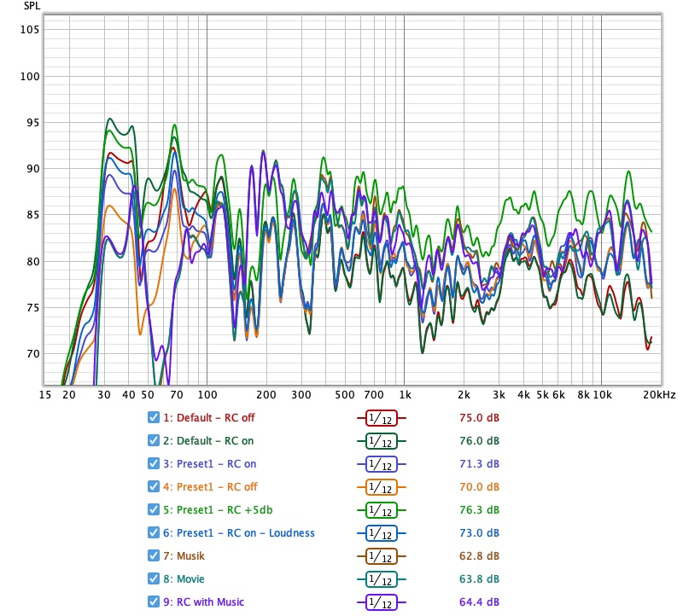Viewport: 683px width, 616px height.
Task: Select the "3: Preset1 – RC on" trace label
Action: tap(210, 464)
